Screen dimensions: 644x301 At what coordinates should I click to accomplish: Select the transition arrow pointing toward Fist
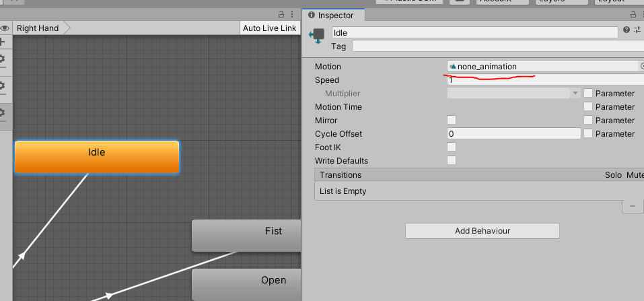click(x=110, y=295)
